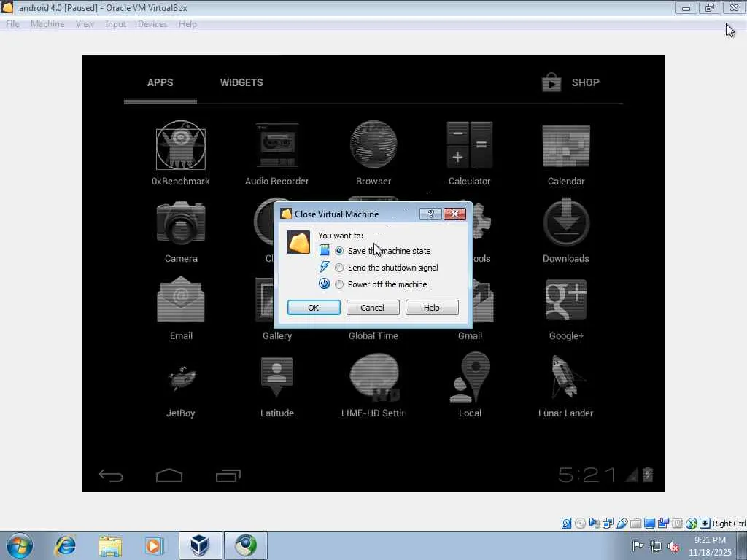The height and width of the screenshot is (560, 747).
Task: Click the keyboard capture arrow indicator
Action: click(x=705, y=524)
